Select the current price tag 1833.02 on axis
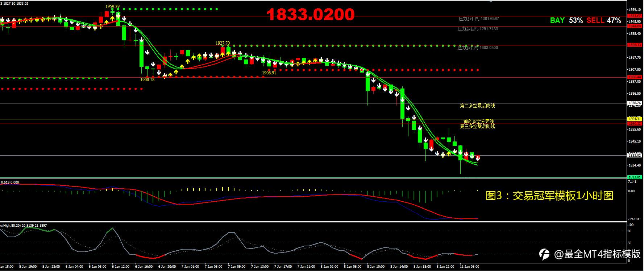Viewport: 644px width, 271px height. point(635,156)
